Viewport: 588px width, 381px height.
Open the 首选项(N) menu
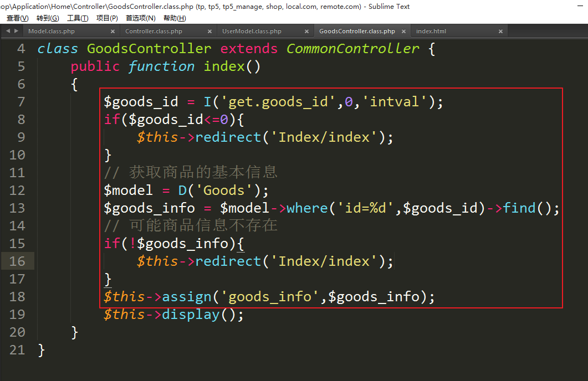pyautogui.click(x=140, y=18)
